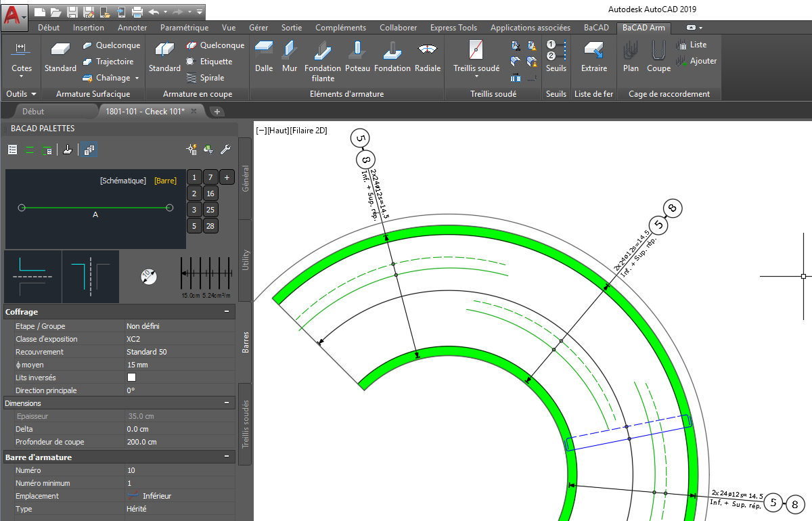This screenshot has width=812, height=521.
Task: Select the Spirale reinforcement tool
Action: (205, 78)
